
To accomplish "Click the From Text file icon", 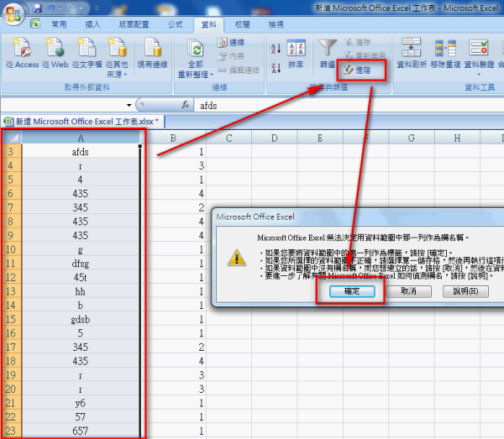I will (86, 49).
